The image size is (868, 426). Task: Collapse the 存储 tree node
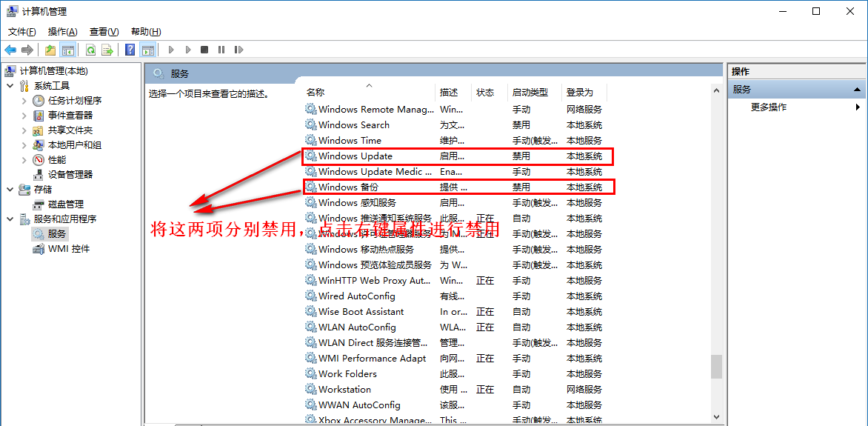point(10,190)
